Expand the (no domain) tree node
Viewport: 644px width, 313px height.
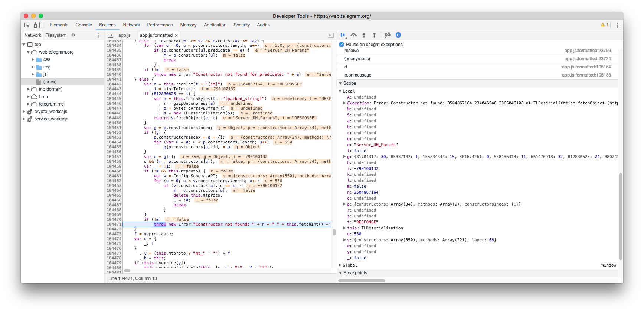pos(28,89)
